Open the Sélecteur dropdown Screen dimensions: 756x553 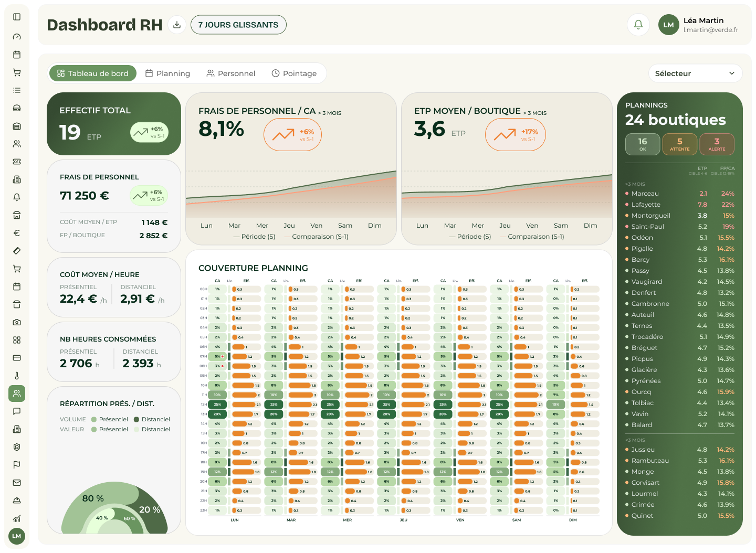point(695,73)
